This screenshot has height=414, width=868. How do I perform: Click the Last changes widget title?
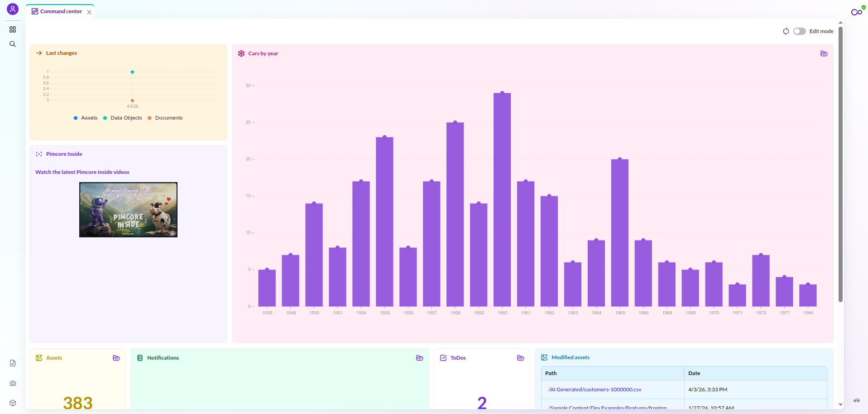point(62,53)
